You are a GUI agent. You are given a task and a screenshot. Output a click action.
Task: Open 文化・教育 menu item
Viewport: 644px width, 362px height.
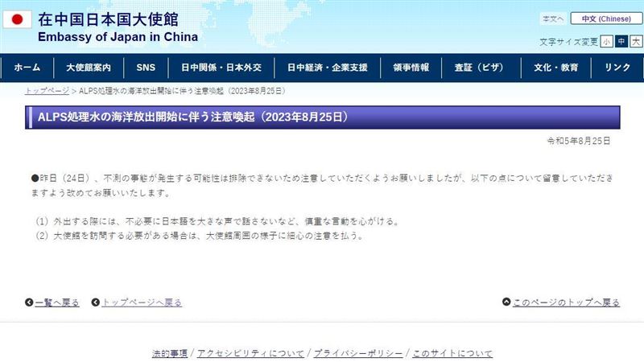556,68
